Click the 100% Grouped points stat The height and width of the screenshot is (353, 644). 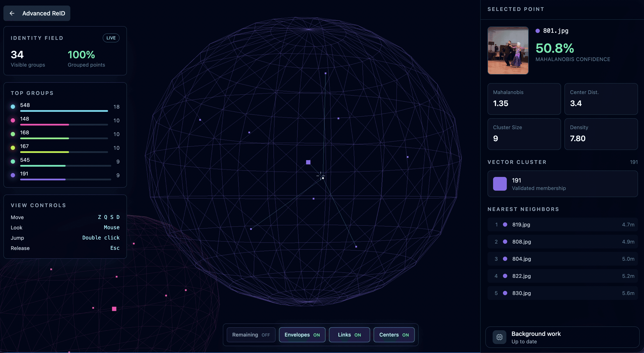click(86, 58)
